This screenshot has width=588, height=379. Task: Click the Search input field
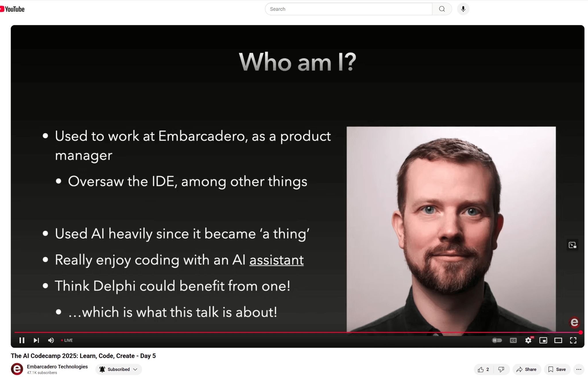(349, 9)
